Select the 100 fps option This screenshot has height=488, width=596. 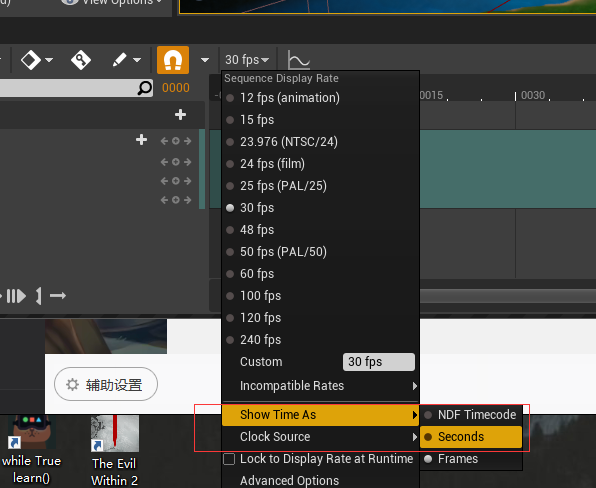pyautogui.click(x=320, y=296)
